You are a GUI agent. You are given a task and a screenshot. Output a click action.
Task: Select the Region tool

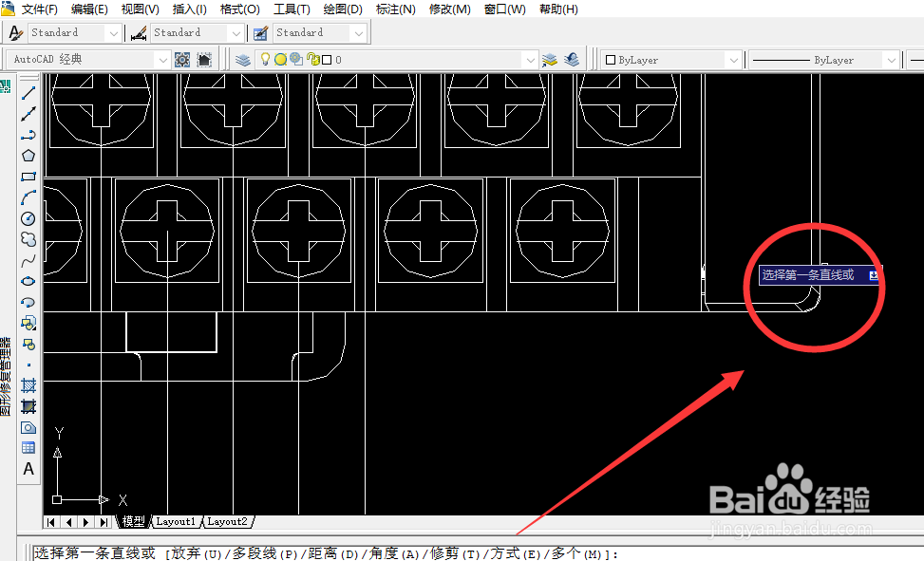point(28,427)
